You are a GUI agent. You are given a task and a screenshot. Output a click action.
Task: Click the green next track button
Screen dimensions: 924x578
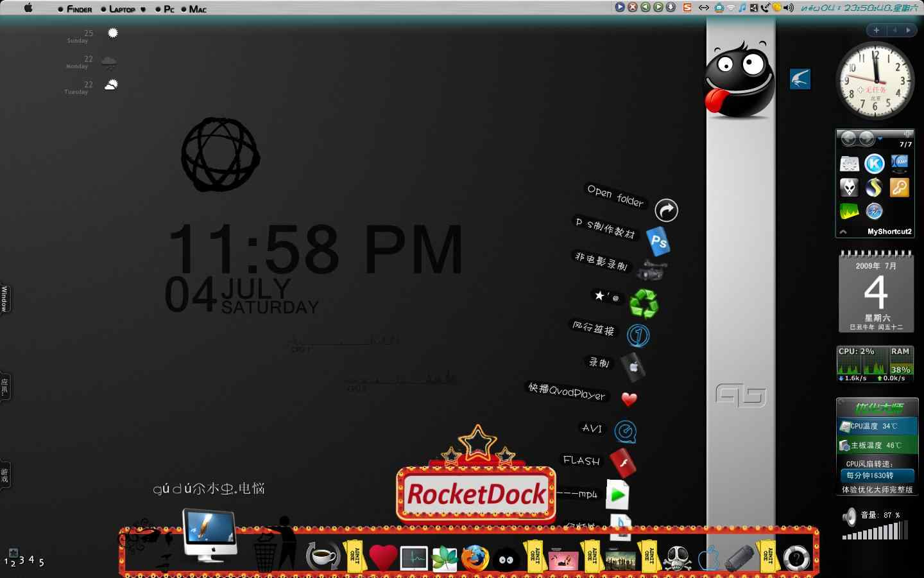658,7
